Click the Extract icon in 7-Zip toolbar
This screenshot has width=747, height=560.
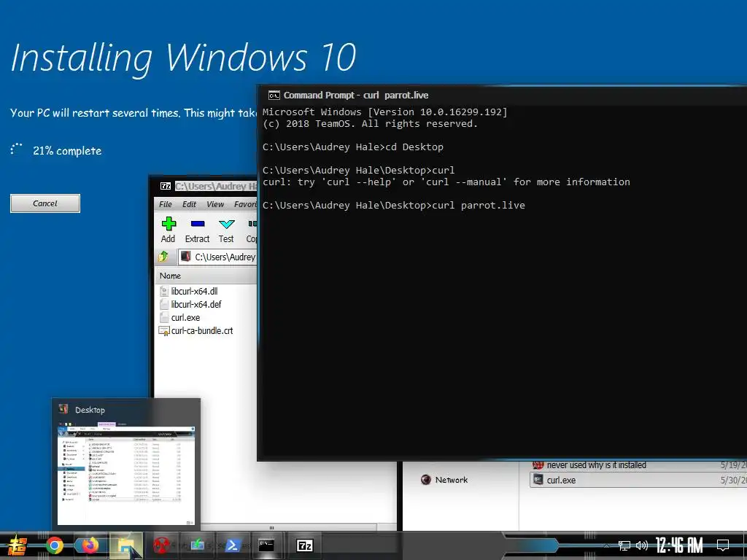pyautogui.click(x=197, y=224)
